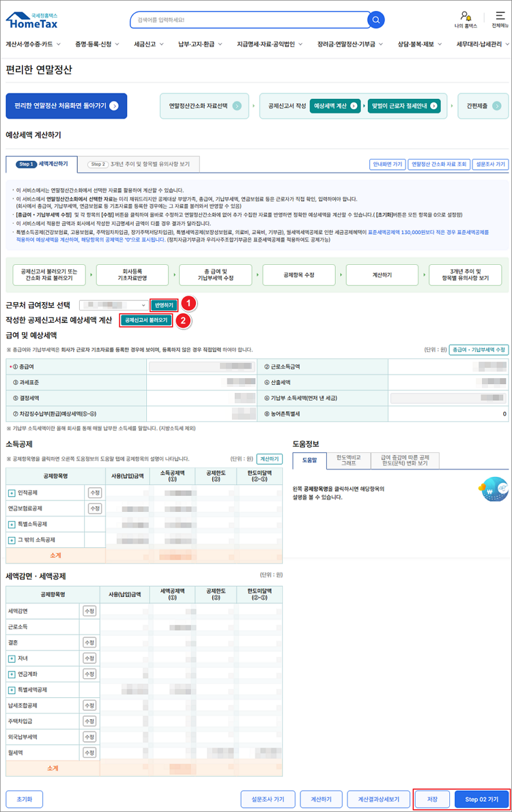This screenshot has height=812, width=512.
Task: Click 수정 button for 연금계좌
Action: pyautogui.click(x=89, y=674)
